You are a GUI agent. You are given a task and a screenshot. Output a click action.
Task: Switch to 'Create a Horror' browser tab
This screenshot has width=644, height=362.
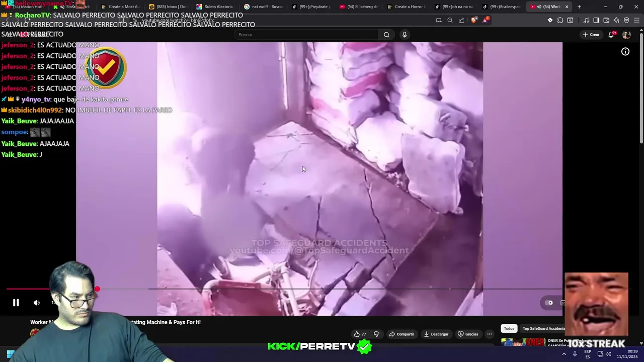[x=407, y=7]
